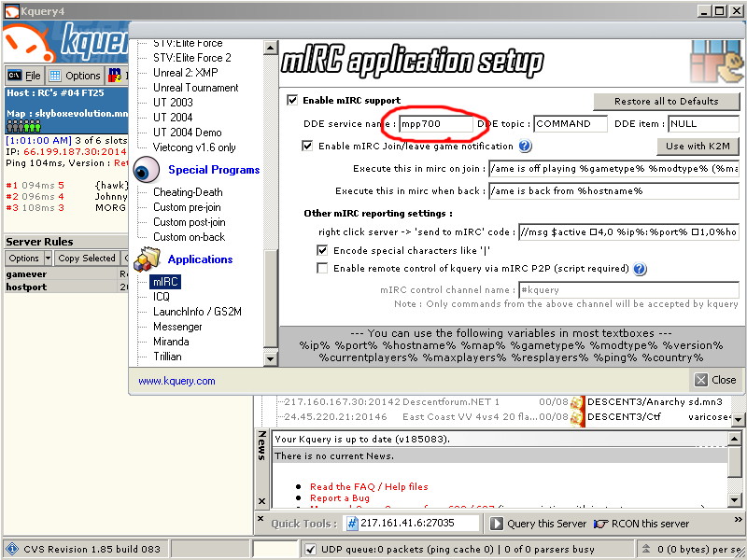This screenshot has height=560, width=747.
Task: Open help icon for remote control option
Action: click(x=640, y=269)
